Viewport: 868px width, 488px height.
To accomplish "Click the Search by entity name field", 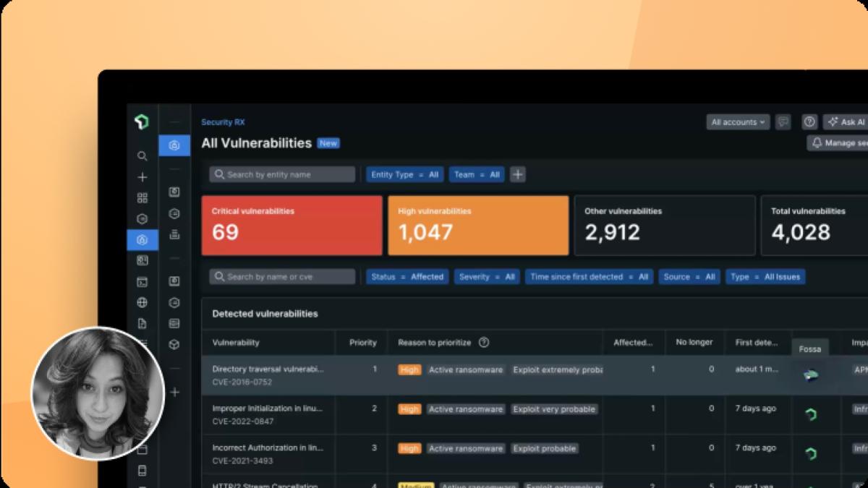I will 282,174.
